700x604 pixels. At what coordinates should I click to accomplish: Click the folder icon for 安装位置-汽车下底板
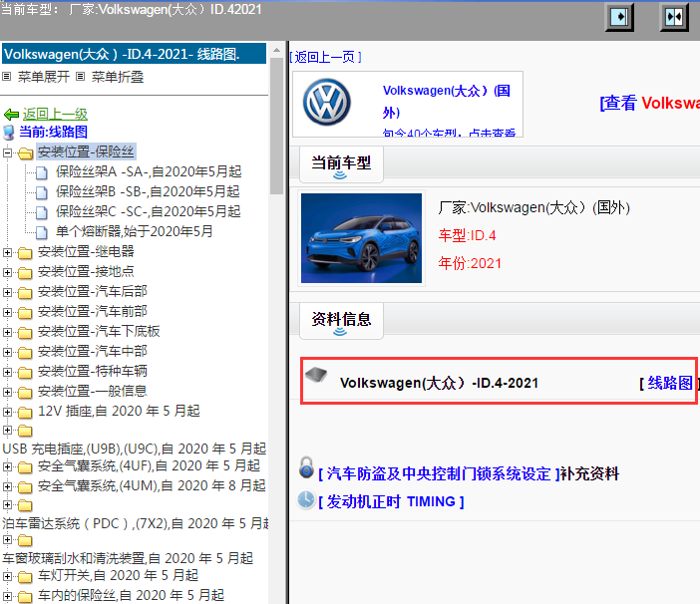25,332
